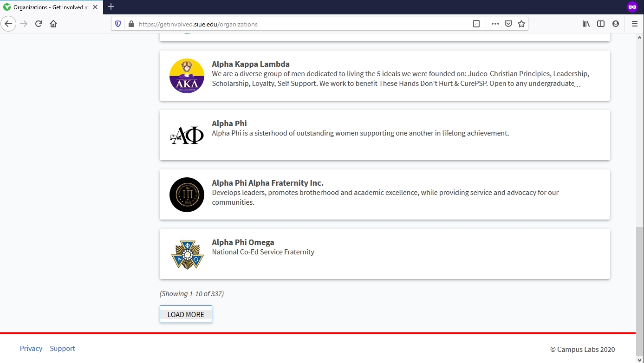The width and height of the screenshot is (644, 363).
Task: Open Firefox account icon
Action: (616, 24)
